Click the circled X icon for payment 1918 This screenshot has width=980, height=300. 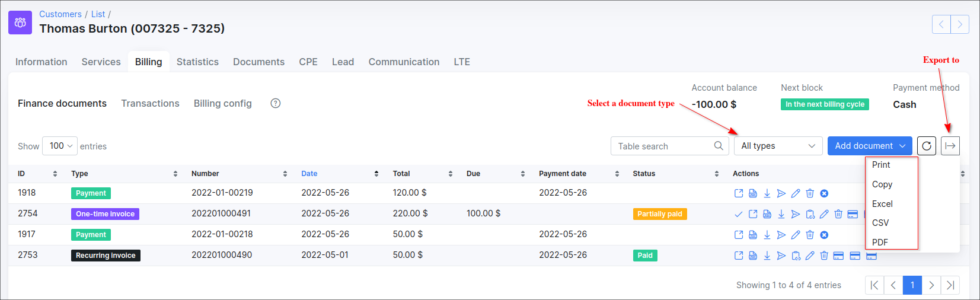coord(824,193)
